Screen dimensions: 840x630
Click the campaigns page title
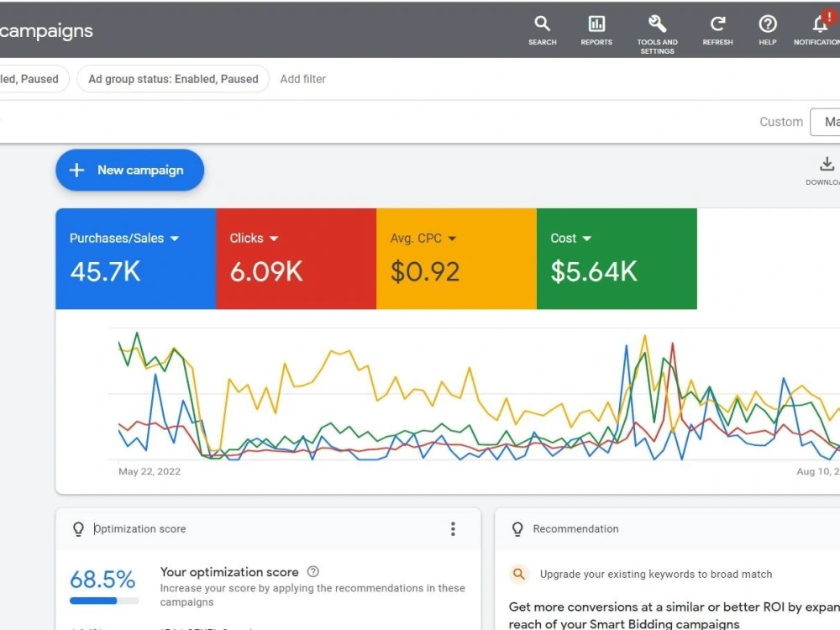point(46,31)
